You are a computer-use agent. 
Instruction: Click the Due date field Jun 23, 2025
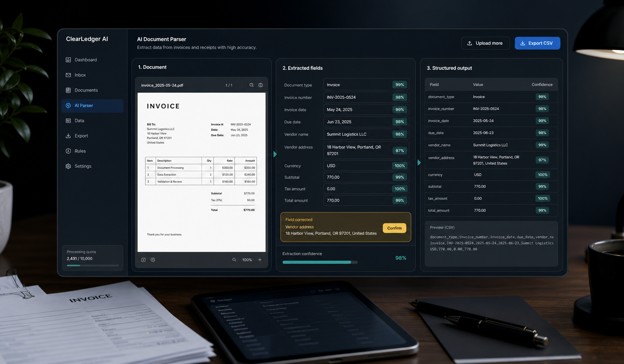pos(366,122)
